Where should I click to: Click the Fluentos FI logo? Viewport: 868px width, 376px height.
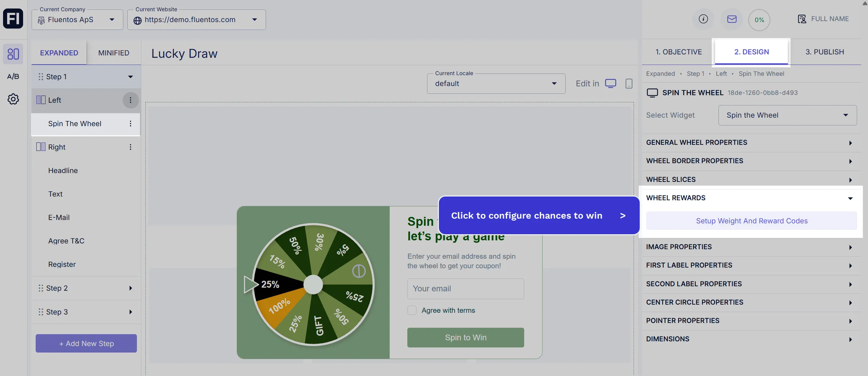point(13,18)
